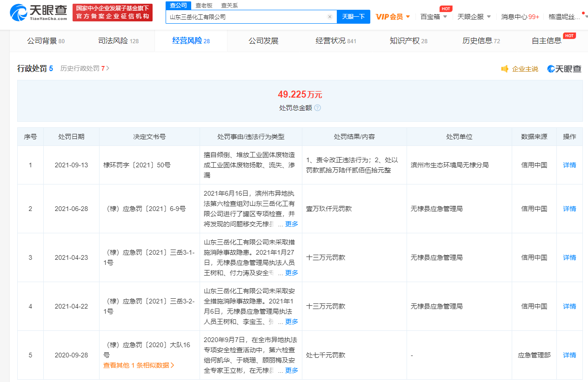
Task: Switch to the 查公司 search tab
Action: click(x=178, y=6)
